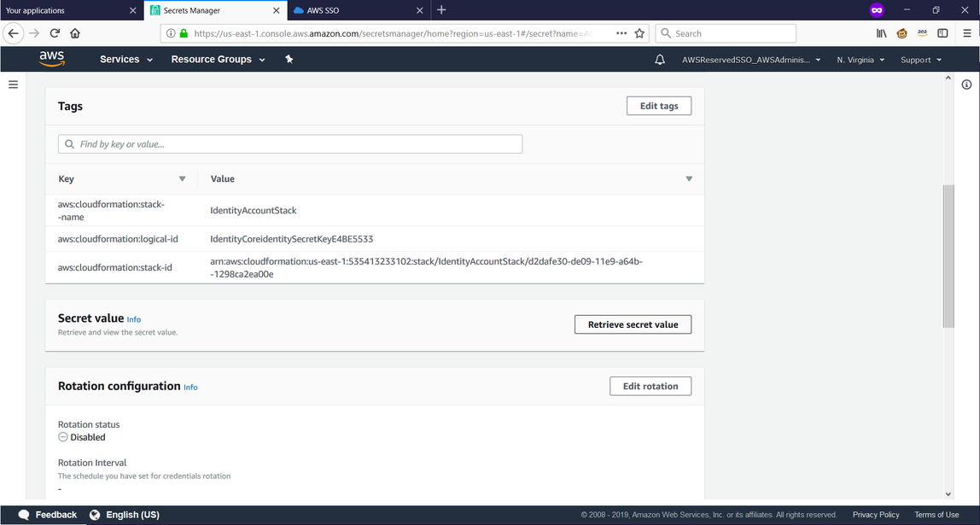This screenshot has height=525, width=980.
Task: Click the scrollbar down arrow
Action: tap(948, 494)
